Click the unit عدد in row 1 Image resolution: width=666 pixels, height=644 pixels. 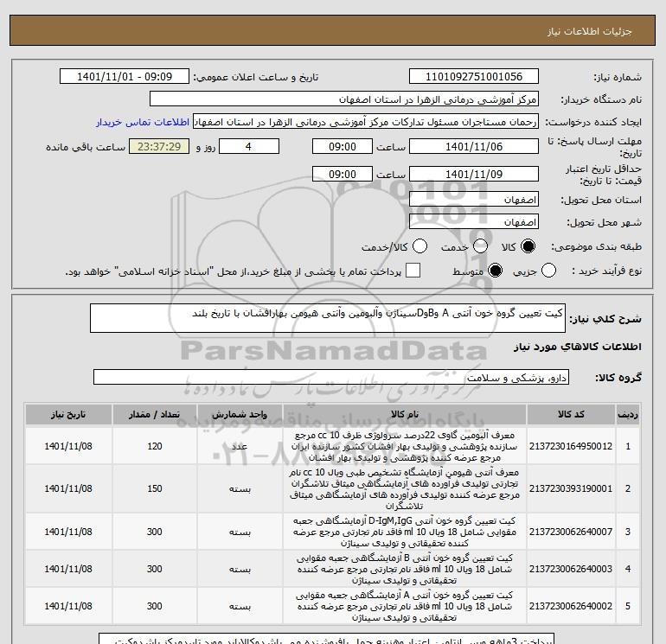(240, 446)
